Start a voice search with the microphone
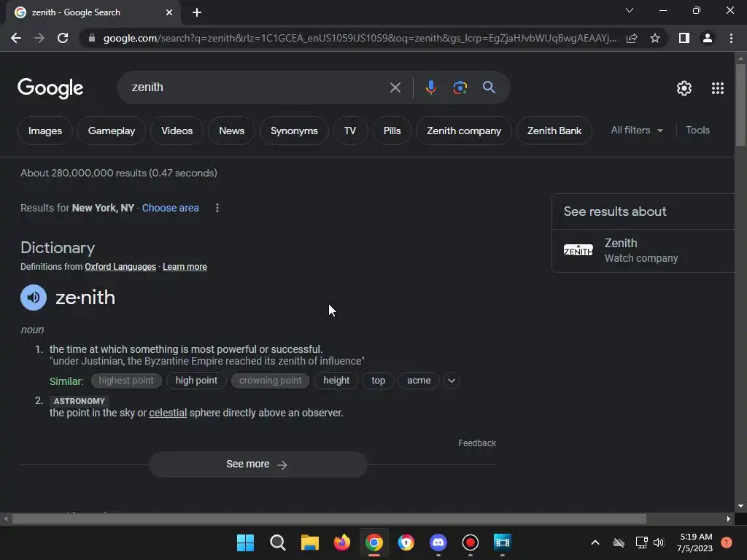 430,87
